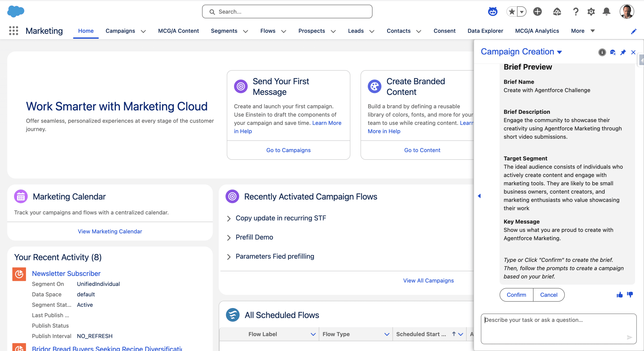The height and width of the screenshot is (351, 644).
Task: Click thumbs down feedback icon
Action: [x=630, y=294]
